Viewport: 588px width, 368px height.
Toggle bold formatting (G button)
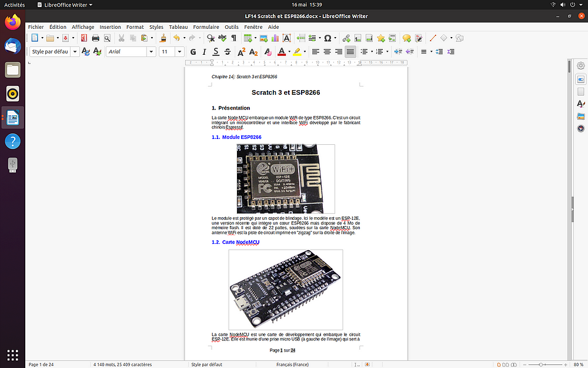193,51
